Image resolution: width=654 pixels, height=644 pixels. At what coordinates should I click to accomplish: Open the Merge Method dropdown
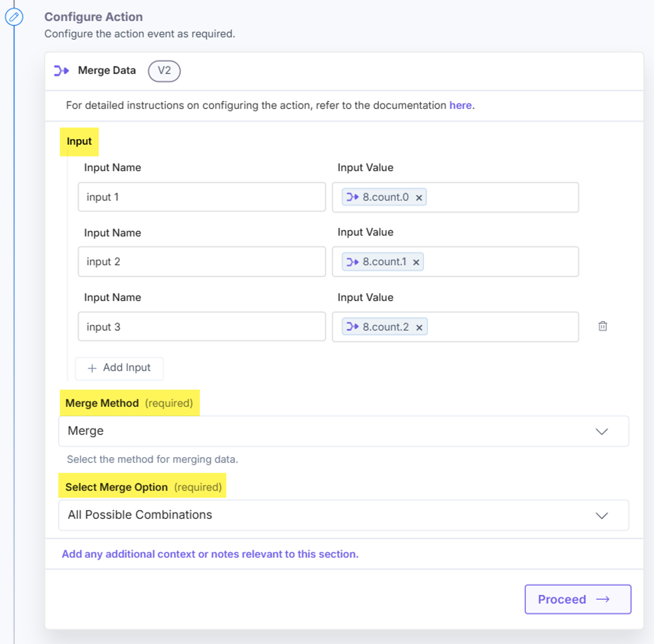click(x=344, y=431)
